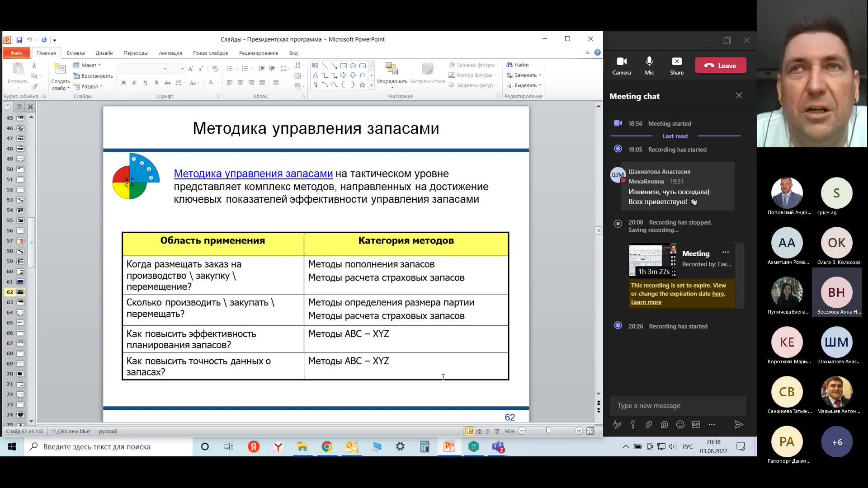Open the 'Learn more' link about recording
The image size is (868, 488).
click(646, 302)
